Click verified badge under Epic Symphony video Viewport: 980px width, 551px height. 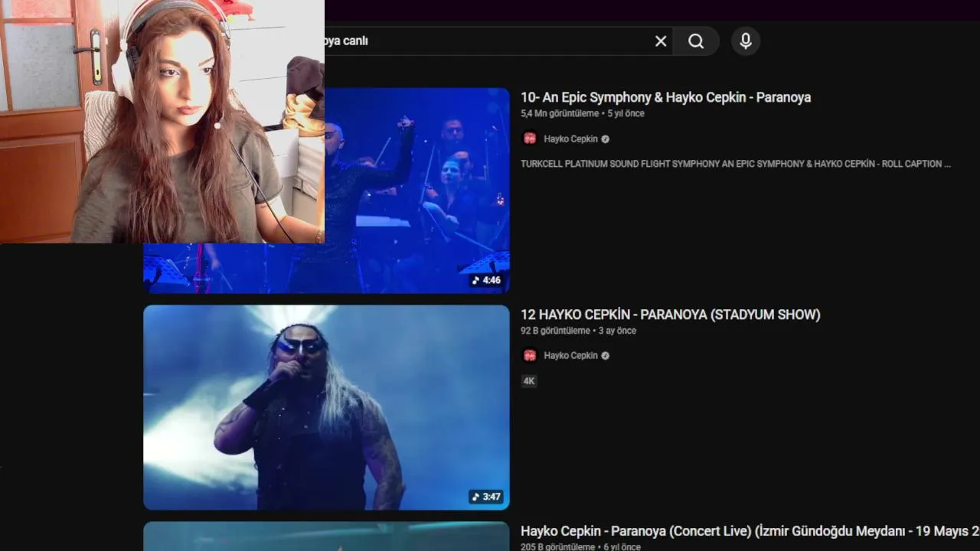[x=606, y=139]
